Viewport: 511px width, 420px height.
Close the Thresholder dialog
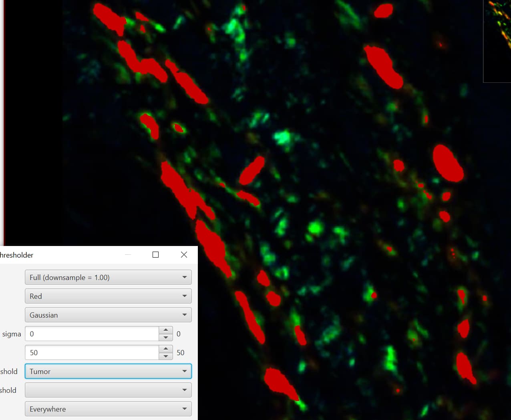(x=183, y=254)
